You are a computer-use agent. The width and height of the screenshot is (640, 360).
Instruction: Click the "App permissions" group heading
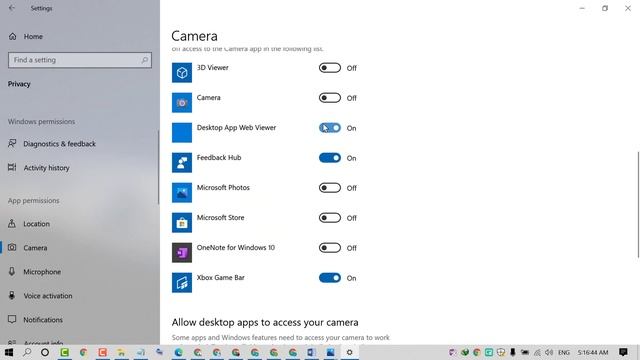coord(33,200)
